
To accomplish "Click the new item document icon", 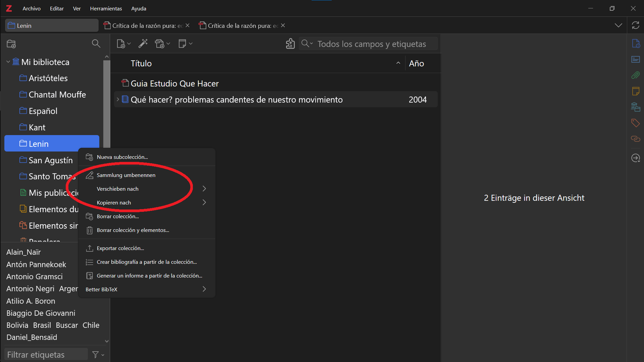I will pyautogui.click(x=121, y=44).
